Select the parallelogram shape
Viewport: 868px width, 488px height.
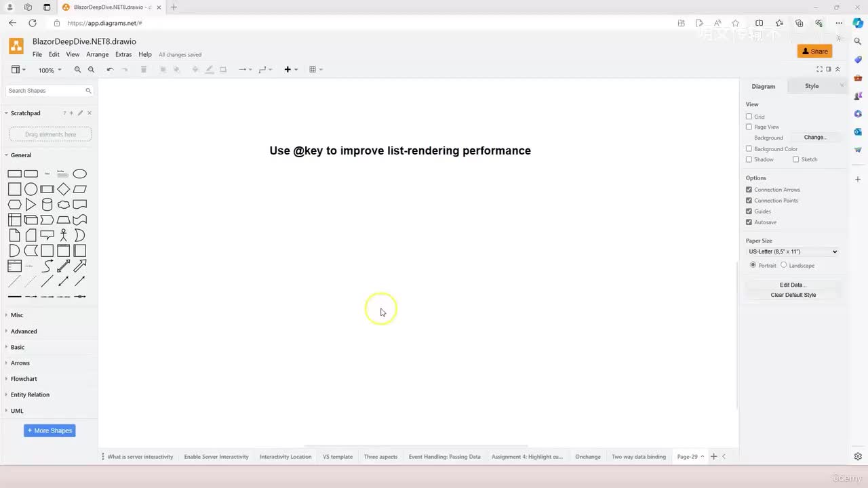coord(79,189)
